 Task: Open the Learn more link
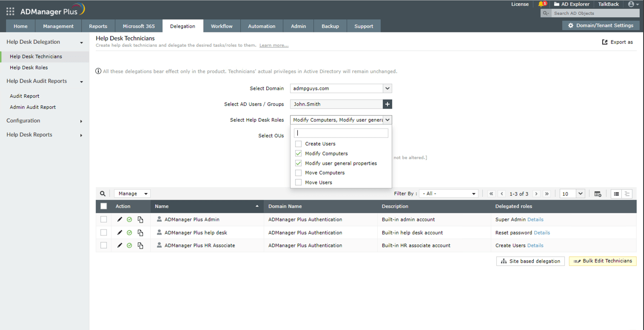click(x=274, y=46)
